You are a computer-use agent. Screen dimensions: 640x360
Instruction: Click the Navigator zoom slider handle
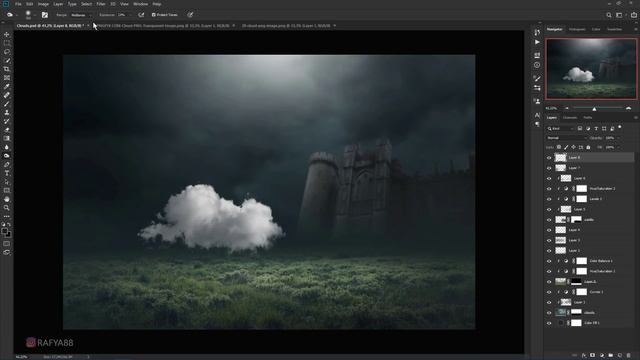point(594,109)
